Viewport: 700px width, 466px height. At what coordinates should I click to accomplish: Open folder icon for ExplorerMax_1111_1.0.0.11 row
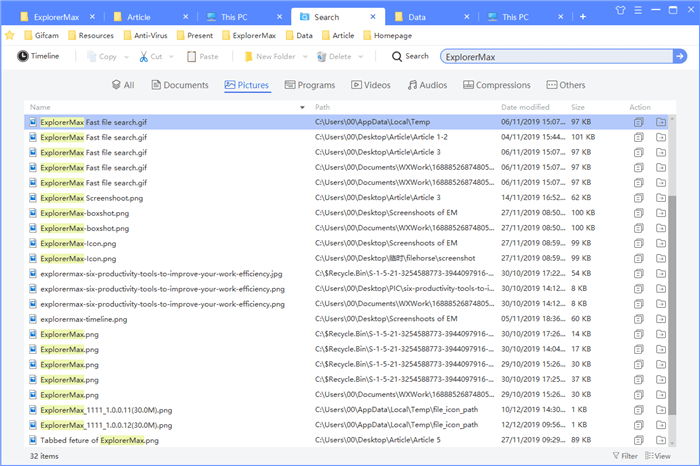coord(661,410)
